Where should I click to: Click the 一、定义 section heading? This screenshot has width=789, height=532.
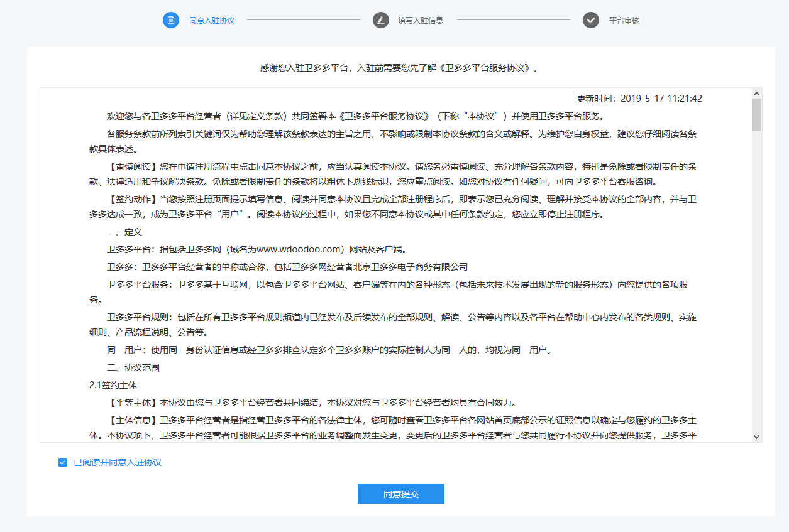tap(124, 232)
